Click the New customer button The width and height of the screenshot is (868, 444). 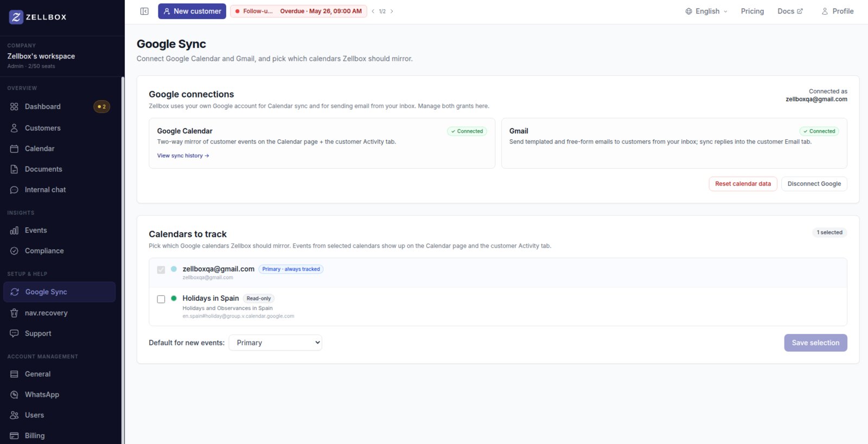(x=192, y=11)
